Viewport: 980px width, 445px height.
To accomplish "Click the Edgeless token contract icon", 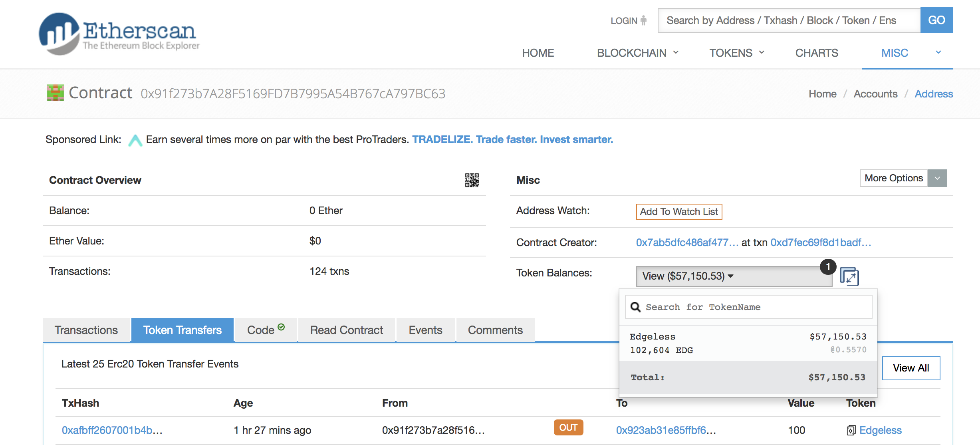I will coord(851,430).
